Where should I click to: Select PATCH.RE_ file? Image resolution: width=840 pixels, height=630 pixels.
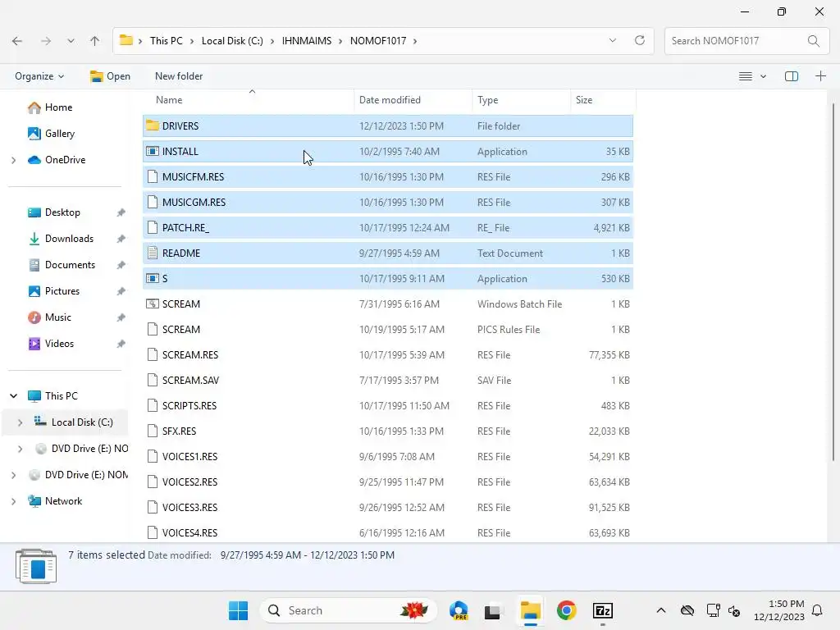tap(388, 228)
